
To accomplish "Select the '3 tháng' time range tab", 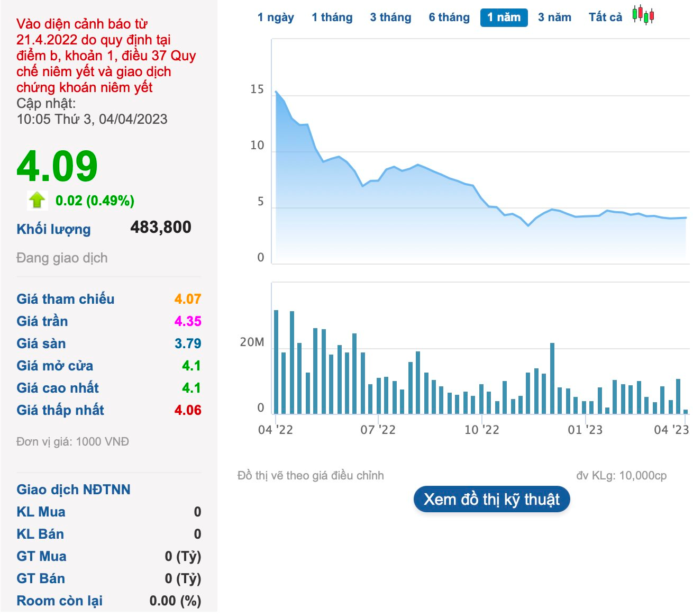I will coord(390,17).
